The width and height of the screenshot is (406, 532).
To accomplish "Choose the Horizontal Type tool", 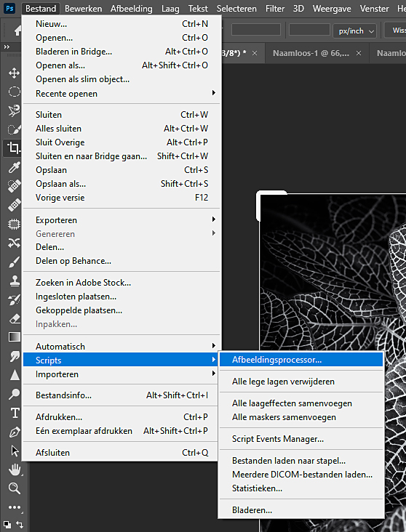I will (14, 413).
